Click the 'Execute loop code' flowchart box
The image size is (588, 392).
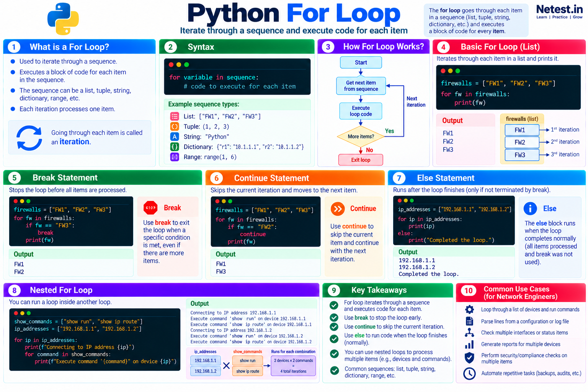click(x=361, y=111)
